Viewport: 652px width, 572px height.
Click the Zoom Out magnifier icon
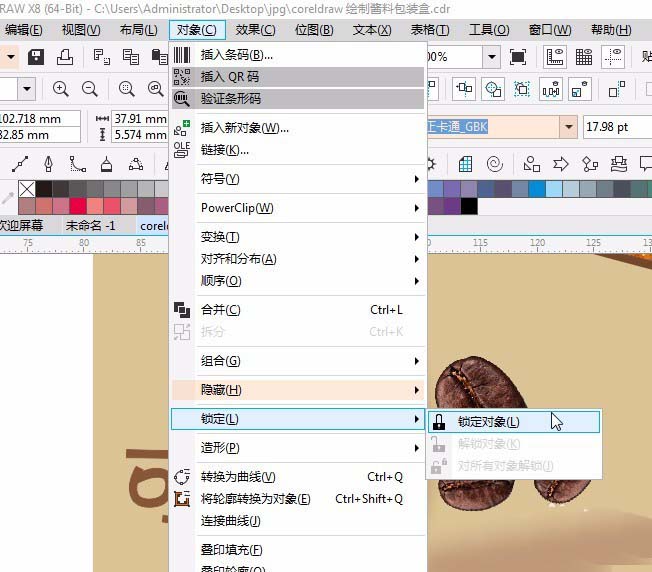tap(89, 89)
